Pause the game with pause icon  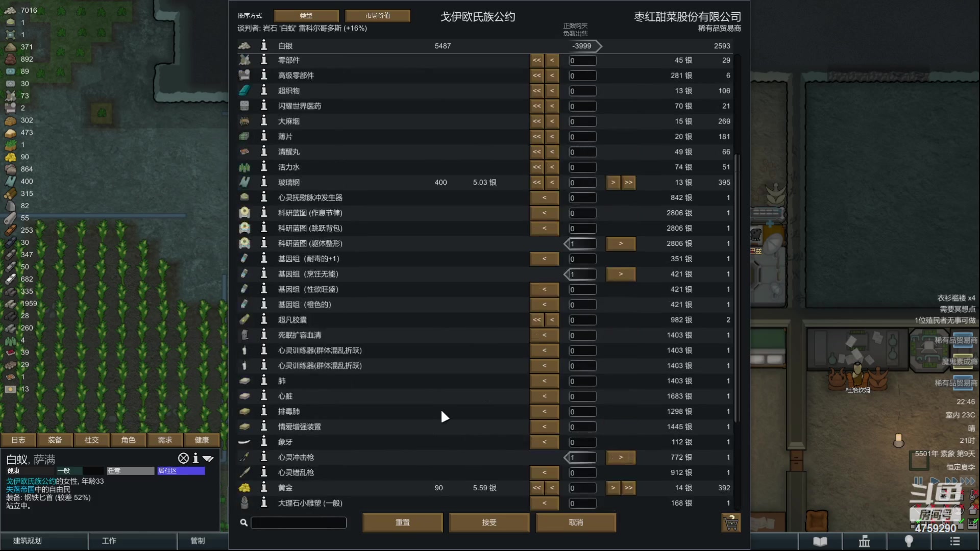coord(918,481)
